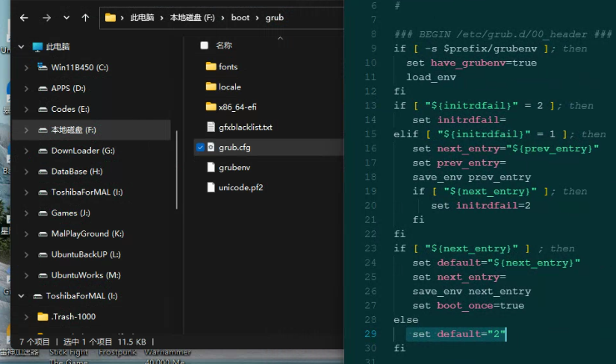Expand Codes (E:) drive node
This screenshot has width=616, height=364.
pyautogui.click(x=26, y=109)
